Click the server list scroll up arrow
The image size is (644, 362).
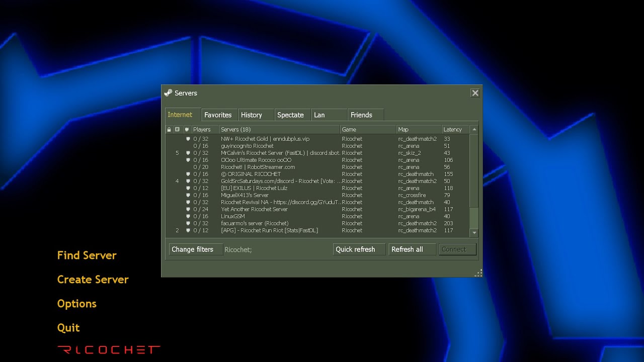tap(474, 130)
